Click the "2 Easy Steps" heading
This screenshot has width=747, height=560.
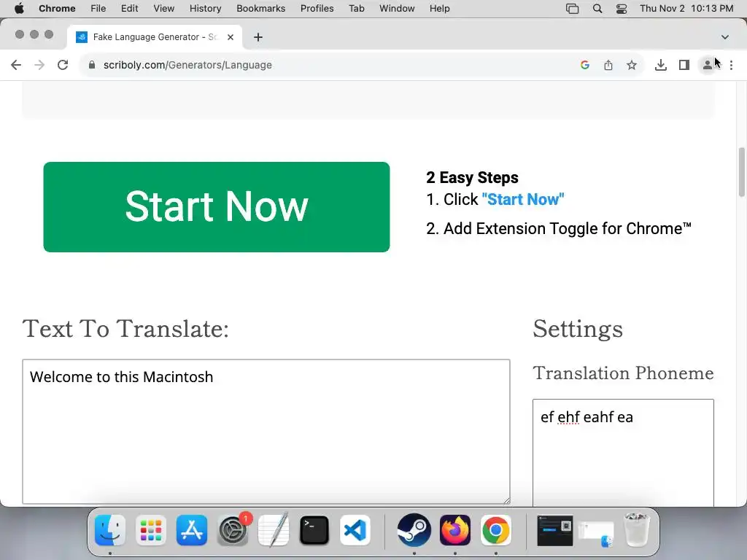[472, 177]
